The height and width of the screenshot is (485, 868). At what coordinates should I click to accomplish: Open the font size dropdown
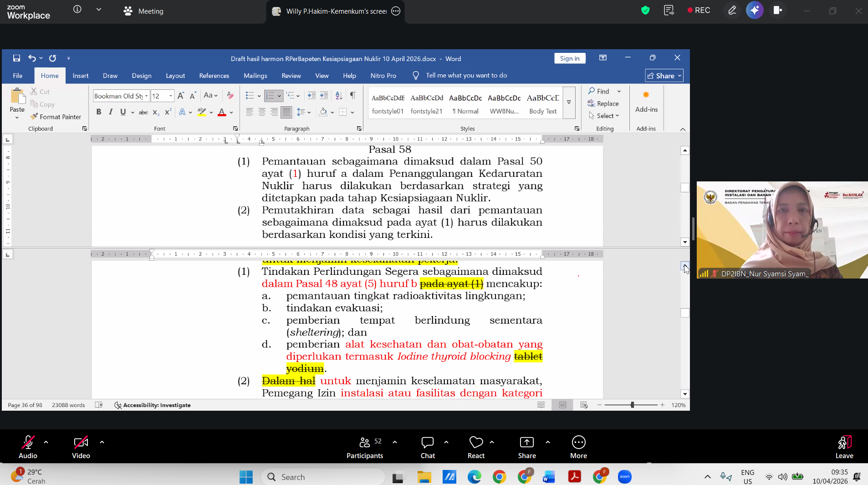tap(171, 96)
